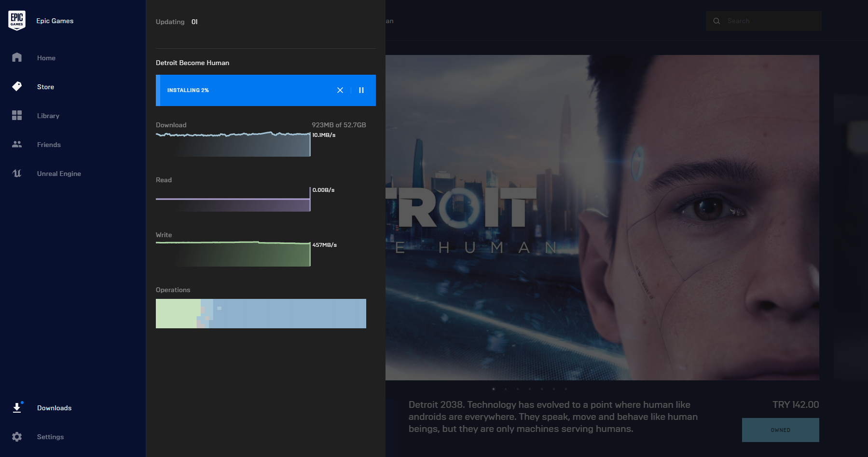Pause the Detroit Become Human installation
This screenshot has width=868, height=457.
pos(361,90)
